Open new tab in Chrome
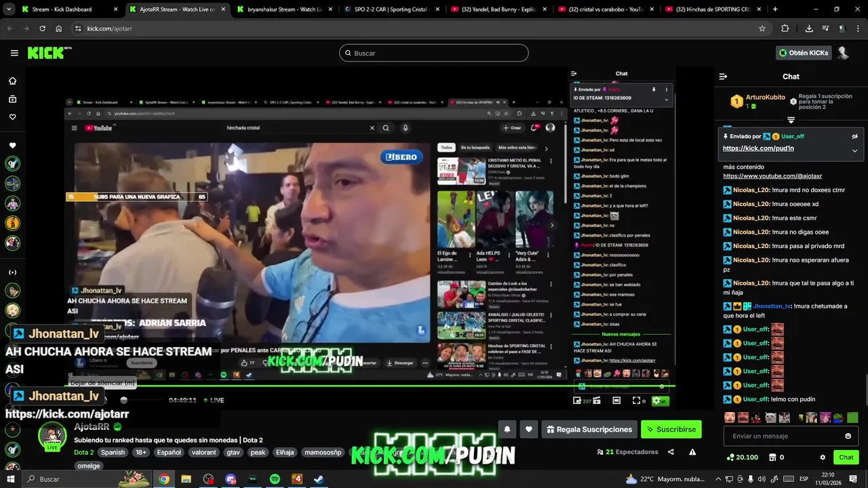Screen dimensions: 868x488 pos(775,9)
